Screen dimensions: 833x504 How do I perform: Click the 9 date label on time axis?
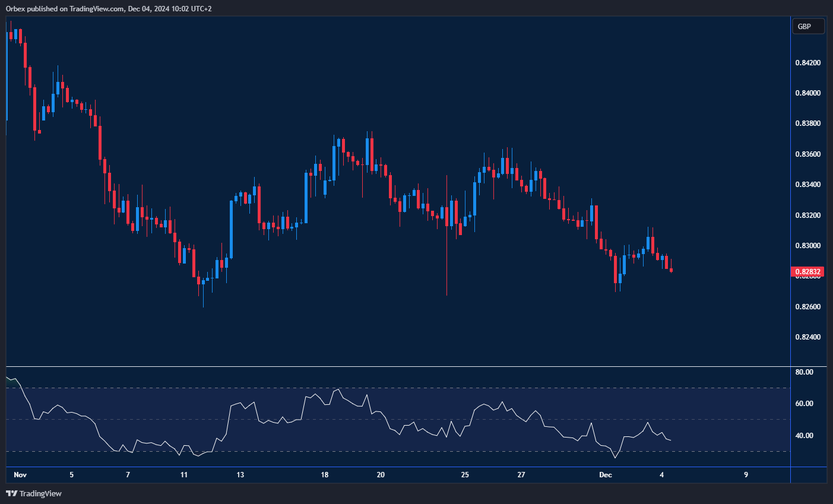[746, 475]
